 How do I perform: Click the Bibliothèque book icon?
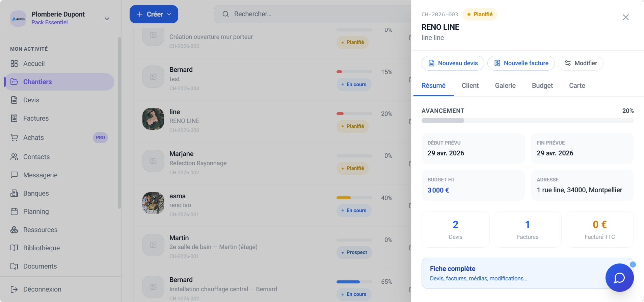pyautogui.click(x=14, y=248)
